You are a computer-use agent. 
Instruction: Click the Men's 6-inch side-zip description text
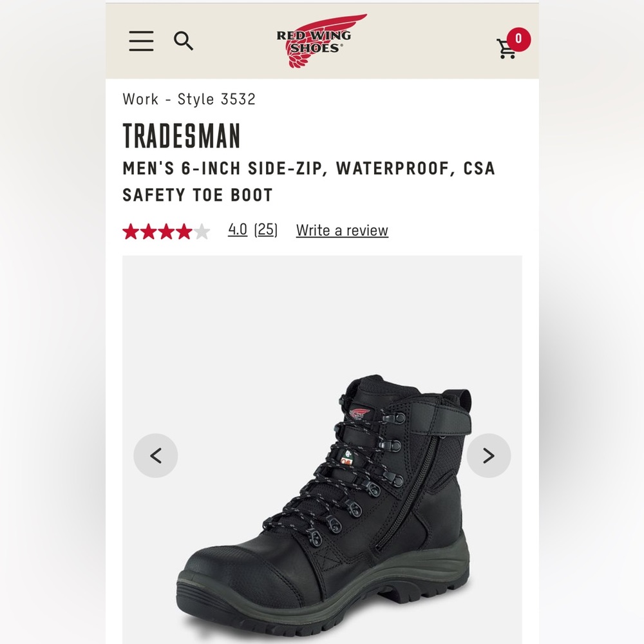point(309,182)
